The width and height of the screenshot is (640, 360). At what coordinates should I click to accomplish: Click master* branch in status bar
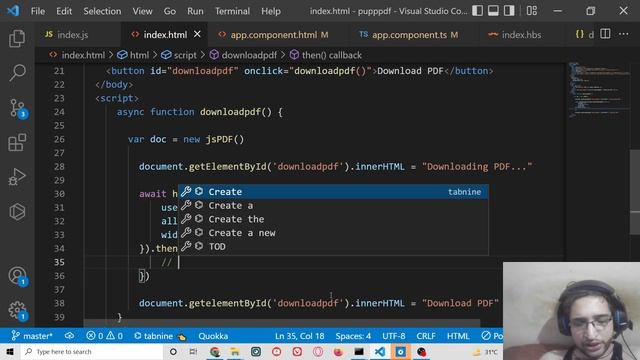(32, 336)
